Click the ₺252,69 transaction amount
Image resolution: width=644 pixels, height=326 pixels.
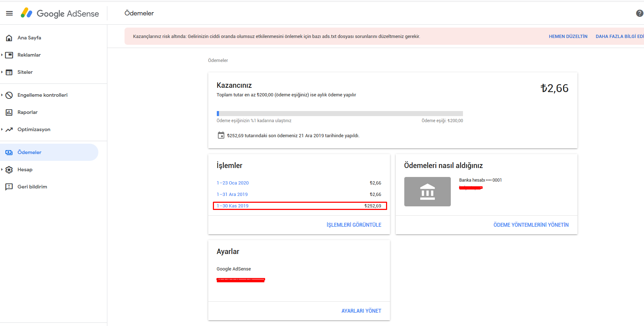(x=373, y=206)
